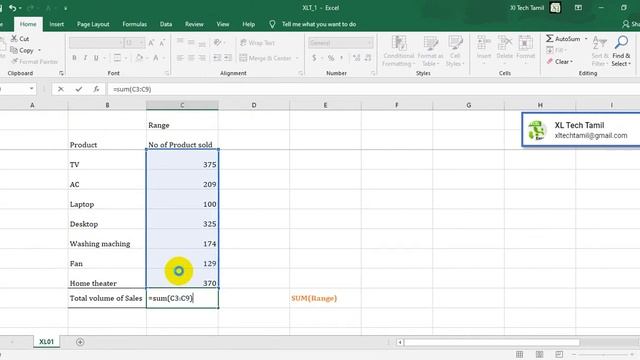Increase font size with larger A icon
Viewport: 640px width, 360px height.
pos(151,43)
